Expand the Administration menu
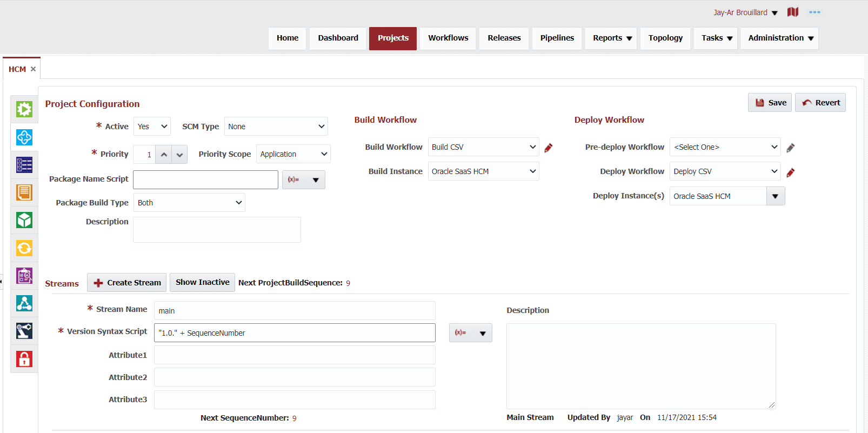The width and height of the screenshot is (868, 433). pyautogui.click(x=780, y=38)
